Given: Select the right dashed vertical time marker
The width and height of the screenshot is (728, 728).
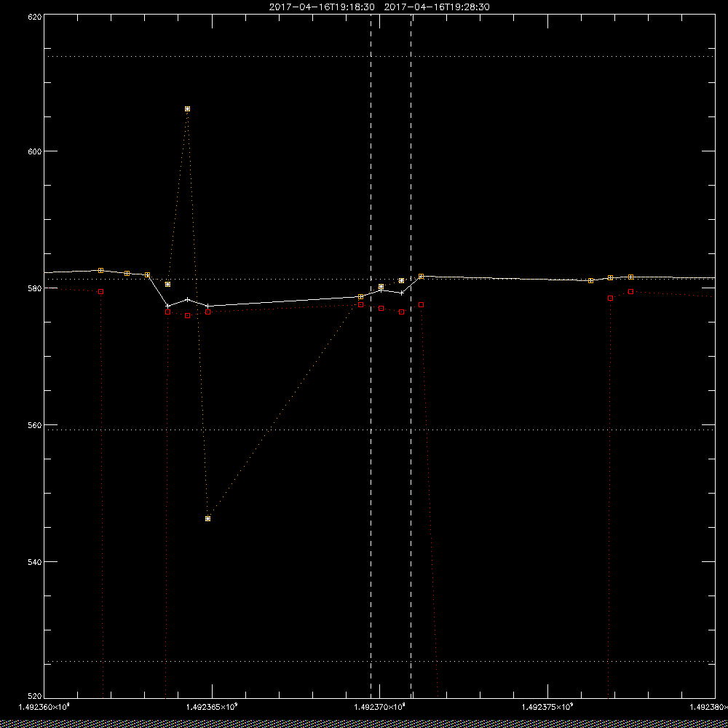Looking at the screenshot, I should 411,356.
